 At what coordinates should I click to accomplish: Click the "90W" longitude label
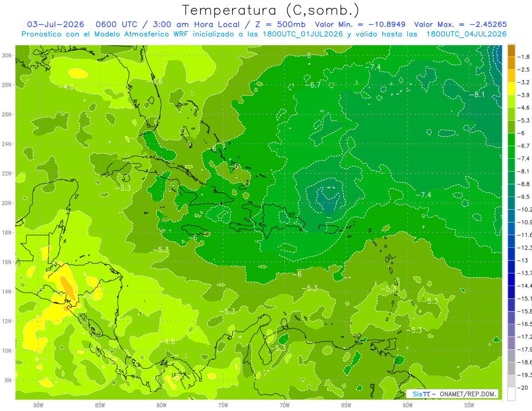click(x=38, y=405)
